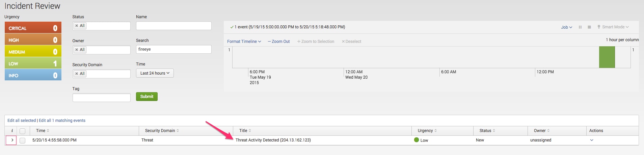Sort by Urgency column arrows

click(x=436, y=131)
